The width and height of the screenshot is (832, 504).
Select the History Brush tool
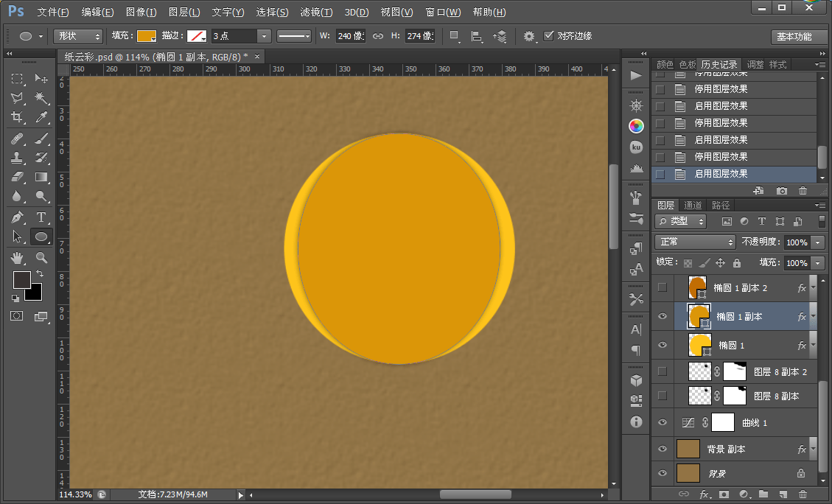41,158
